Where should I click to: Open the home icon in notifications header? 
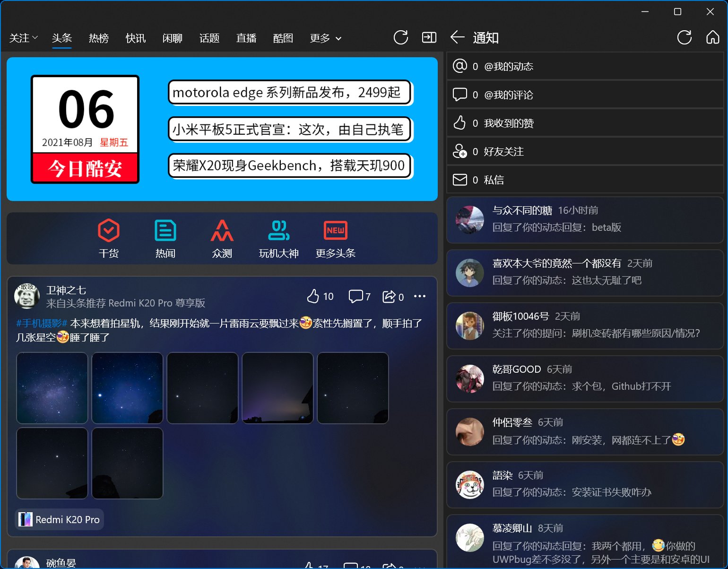click(712, 37)
